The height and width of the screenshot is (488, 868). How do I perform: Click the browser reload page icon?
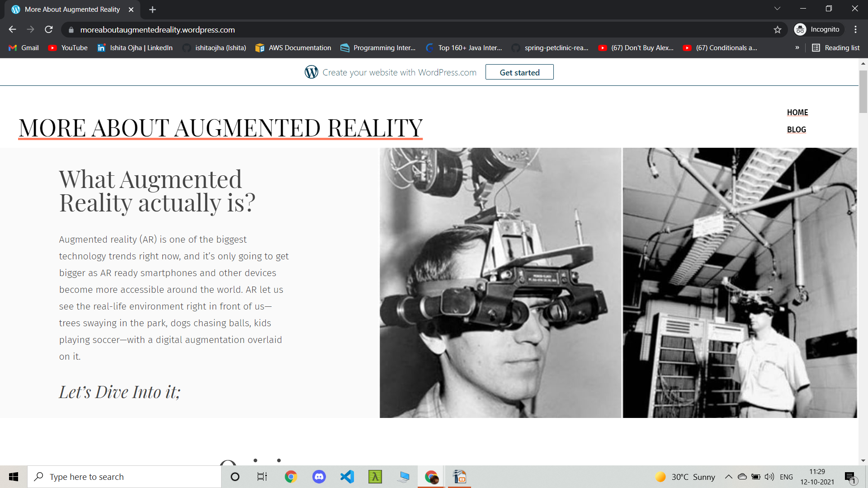[x=49, y=29]
